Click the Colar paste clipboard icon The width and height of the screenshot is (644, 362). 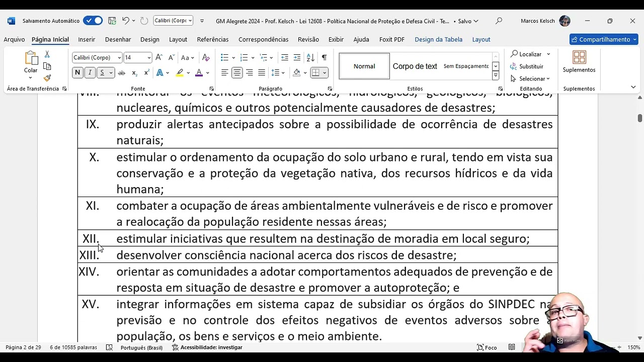(x=31, y=58)
